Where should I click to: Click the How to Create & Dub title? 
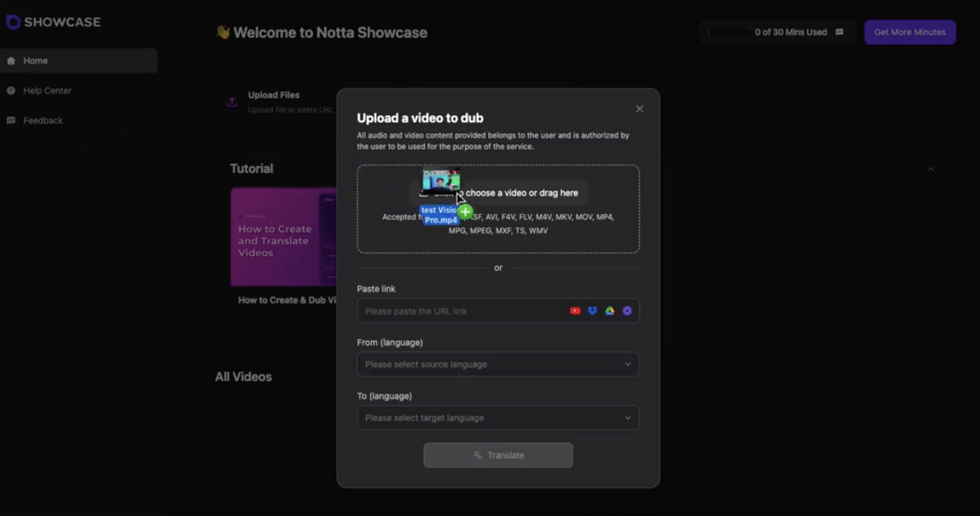[287, 300]
